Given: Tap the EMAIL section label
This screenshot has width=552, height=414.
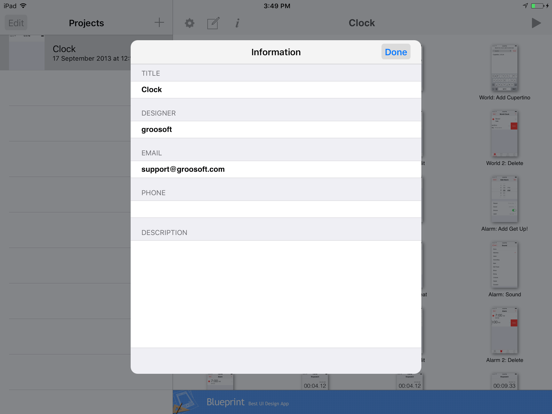Looking at the screenshot, I should pos(151,153).
